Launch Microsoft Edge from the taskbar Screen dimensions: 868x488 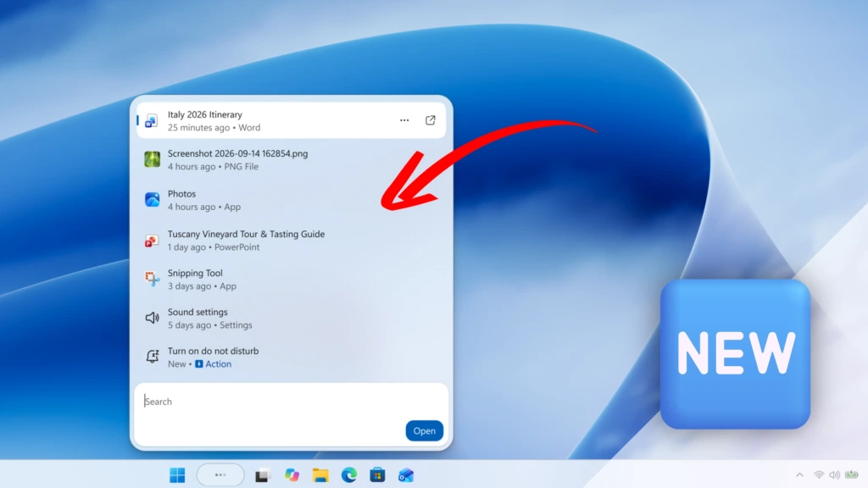click(x=348, y=475)
